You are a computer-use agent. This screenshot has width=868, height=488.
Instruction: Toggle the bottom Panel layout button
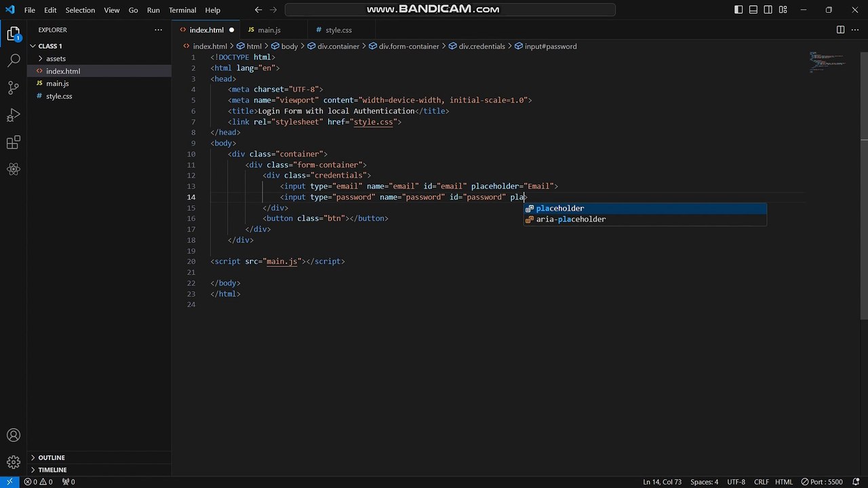[753, 10]
